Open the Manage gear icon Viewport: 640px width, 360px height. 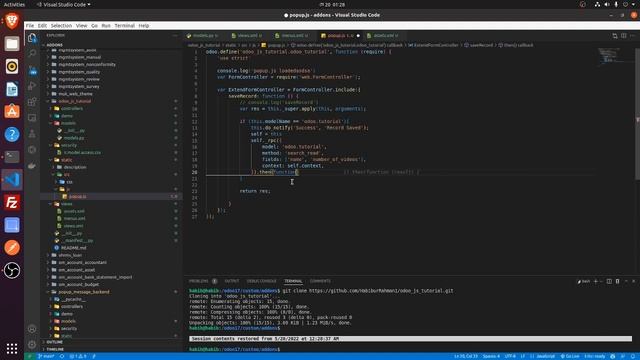(32, 344)
